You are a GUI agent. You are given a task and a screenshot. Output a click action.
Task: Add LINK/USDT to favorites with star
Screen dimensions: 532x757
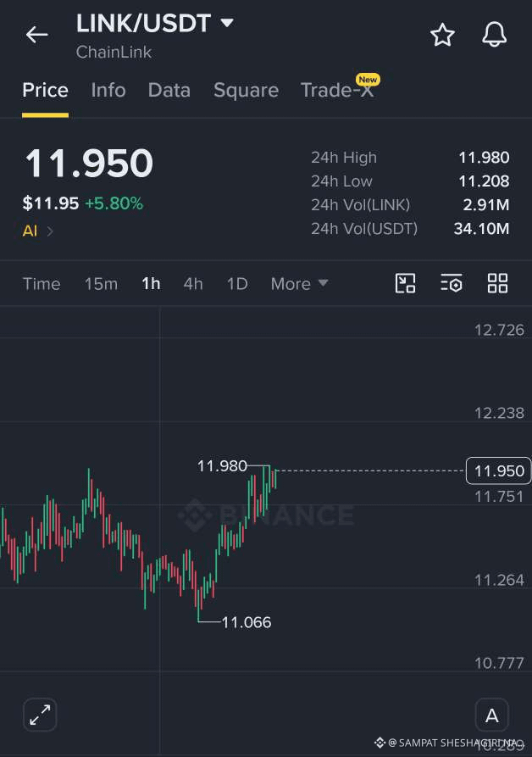[442, 35]
